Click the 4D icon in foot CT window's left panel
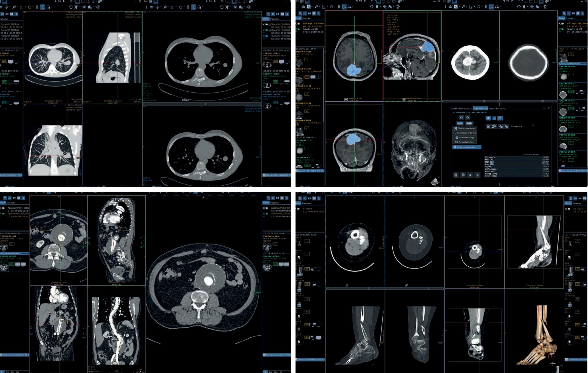 305,198
